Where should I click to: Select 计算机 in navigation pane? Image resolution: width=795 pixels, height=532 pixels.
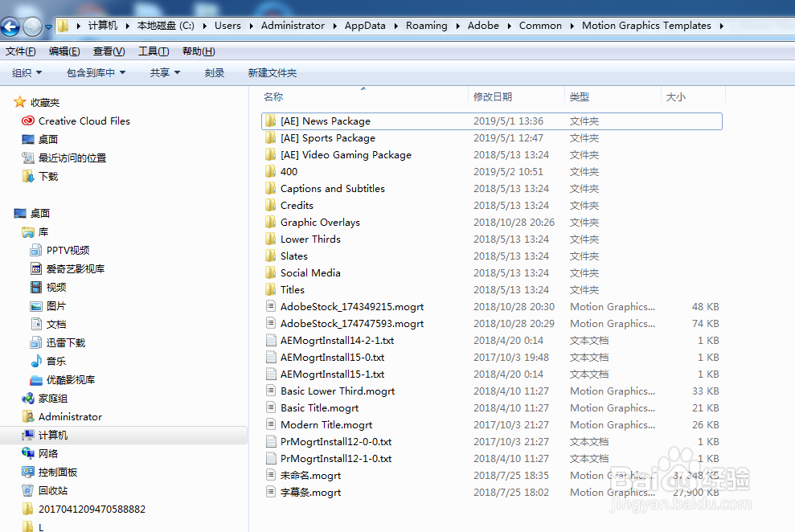[124, 436]
